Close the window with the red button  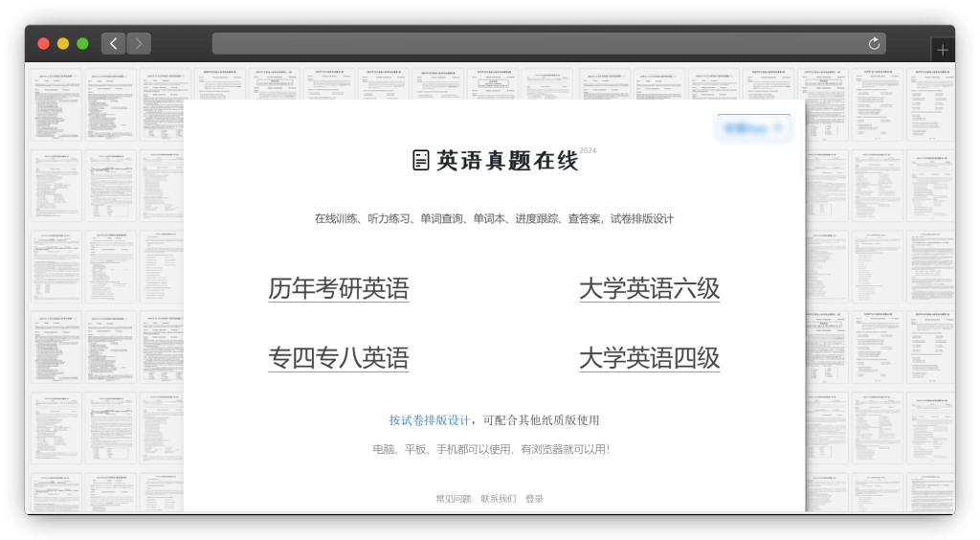click(x=43, y=43)
